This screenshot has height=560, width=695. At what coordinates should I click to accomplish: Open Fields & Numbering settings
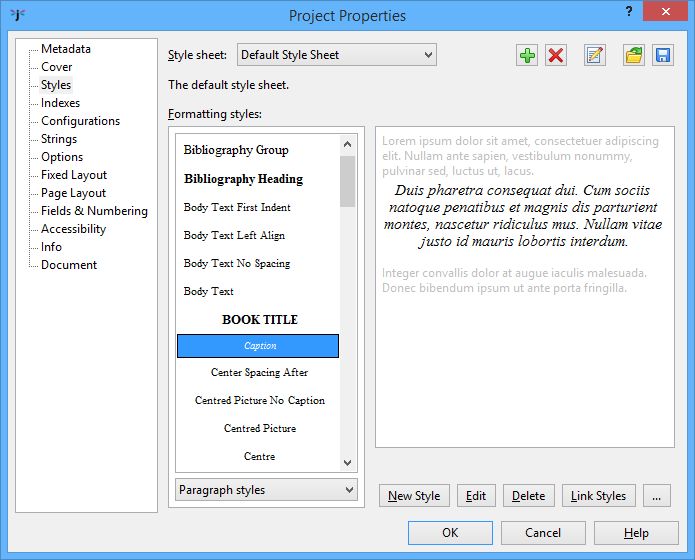pyautogui.click(x=94, y=211)
